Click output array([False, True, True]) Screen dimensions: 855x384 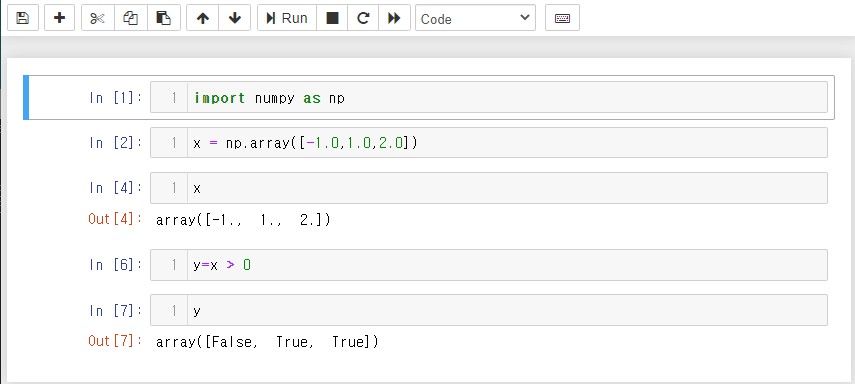(x=267, y=342)
